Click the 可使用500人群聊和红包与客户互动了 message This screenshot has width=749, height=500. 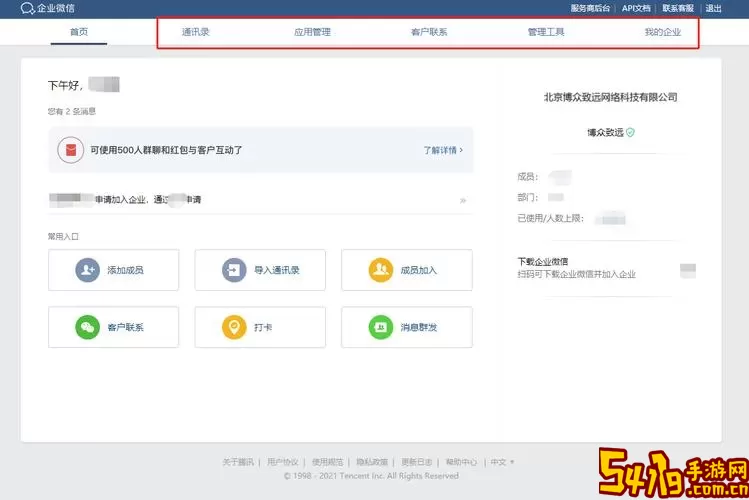coord(166,150)
